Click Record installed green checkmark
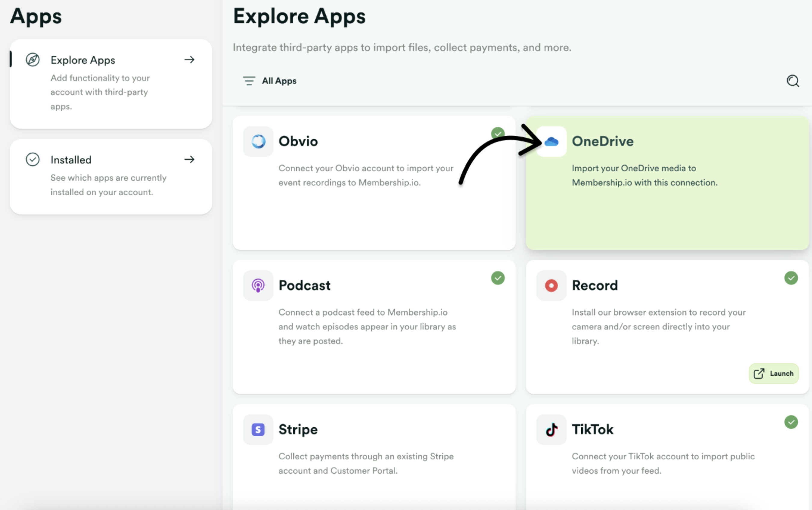 791,278
